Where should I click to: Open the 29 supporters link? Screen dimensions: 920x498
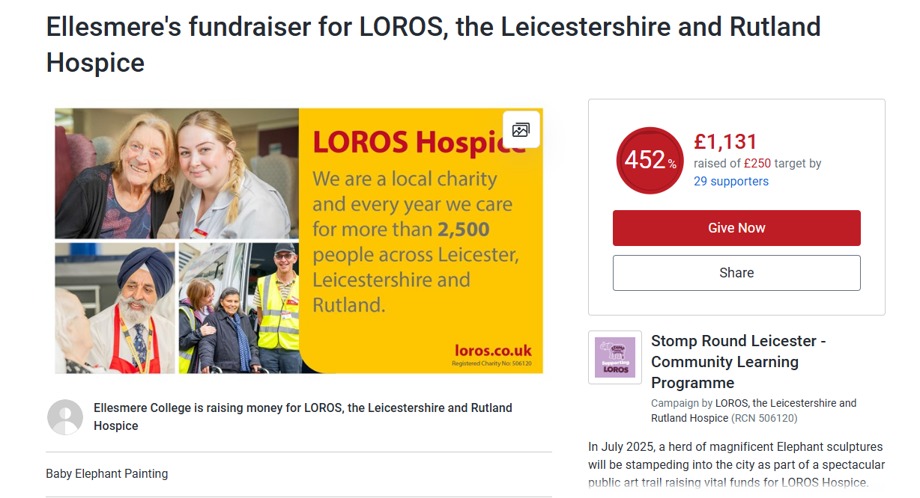tap(731, 181)
